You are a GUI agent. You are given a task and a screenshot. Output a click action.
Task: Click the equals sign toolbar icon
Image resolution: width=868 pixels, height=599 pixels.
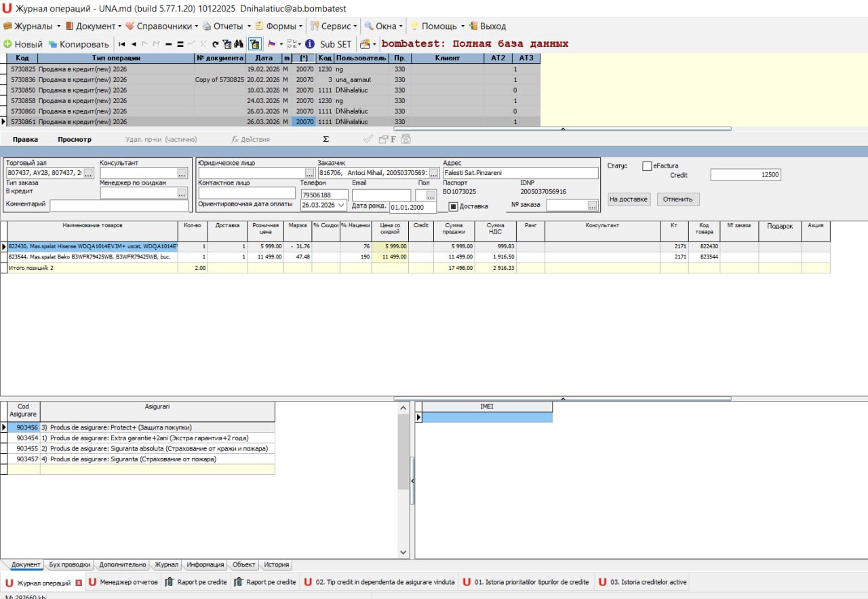point(180,44)
